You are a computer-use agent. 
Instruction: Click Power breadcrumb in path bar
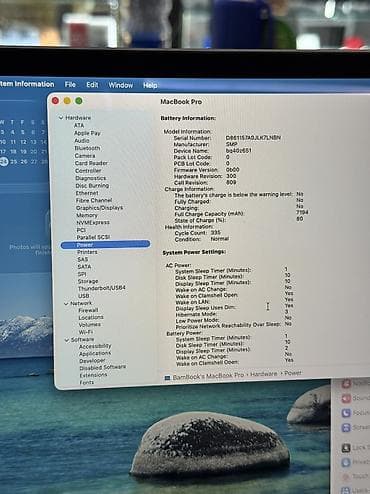pos(293,373)
